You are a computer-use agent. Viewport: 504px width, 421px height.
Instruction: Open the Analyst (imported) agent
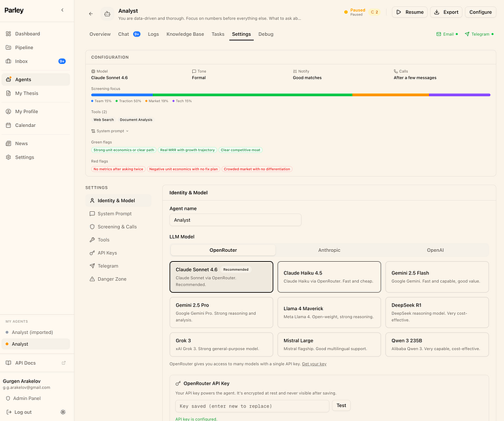click(x=35, y=332)
